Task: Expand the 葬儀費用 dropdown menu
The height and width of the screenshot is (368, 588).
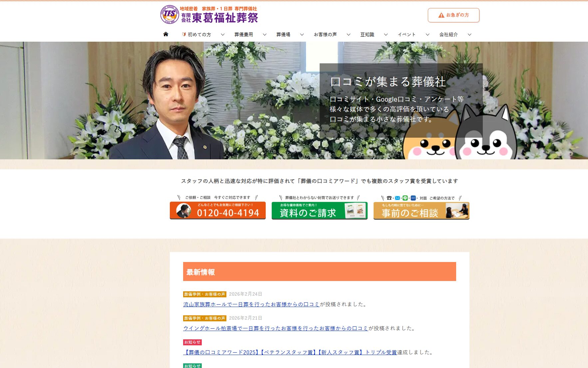Action: click(264, 34)
